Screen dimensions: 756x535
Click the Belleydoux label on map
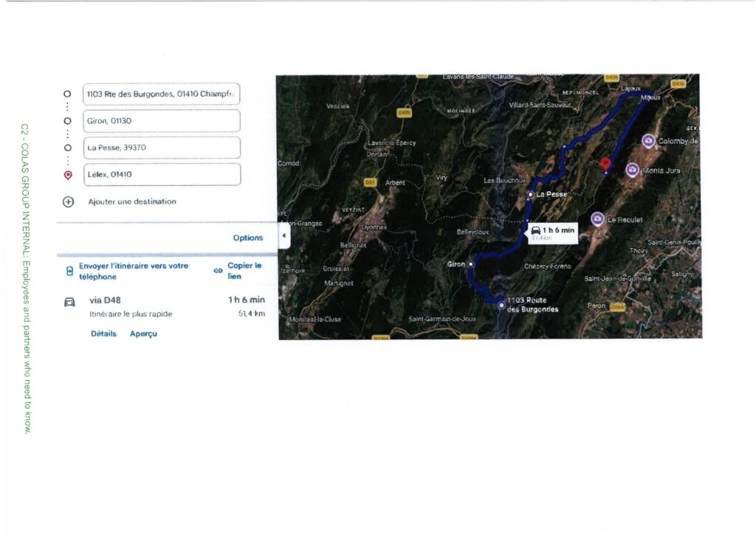tap(472, 232)
